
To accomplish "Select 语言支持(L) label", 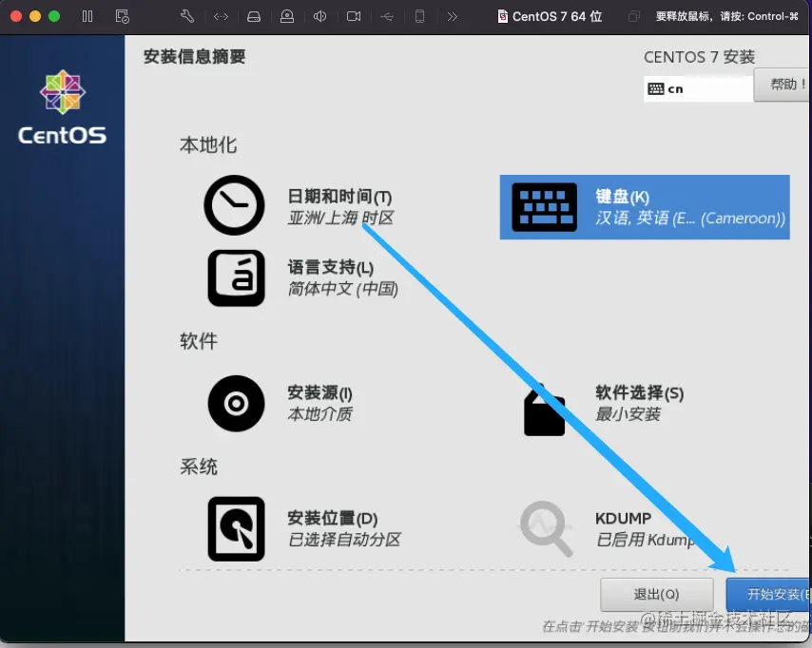I will [x=330, y=268].
